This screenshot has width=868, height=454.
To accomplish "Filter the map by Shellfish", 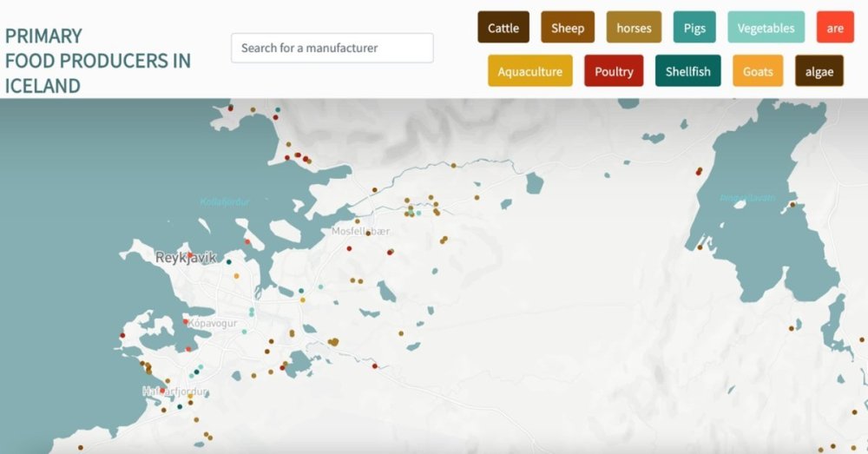I will [687, 71].
